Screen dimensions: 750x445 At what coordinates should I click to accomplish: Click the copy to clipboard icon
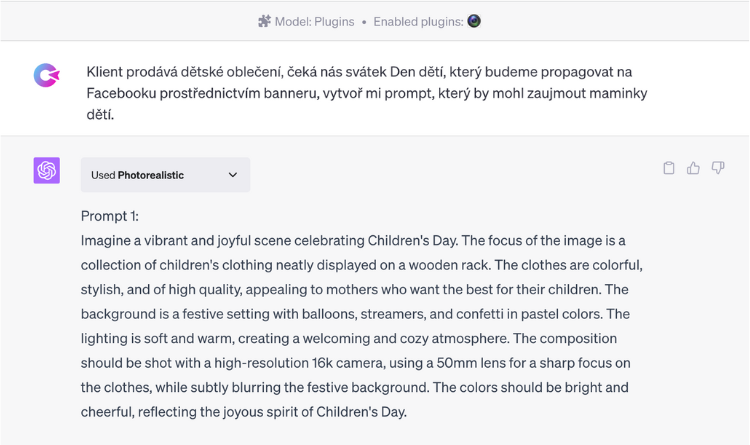tap(669, 168)
